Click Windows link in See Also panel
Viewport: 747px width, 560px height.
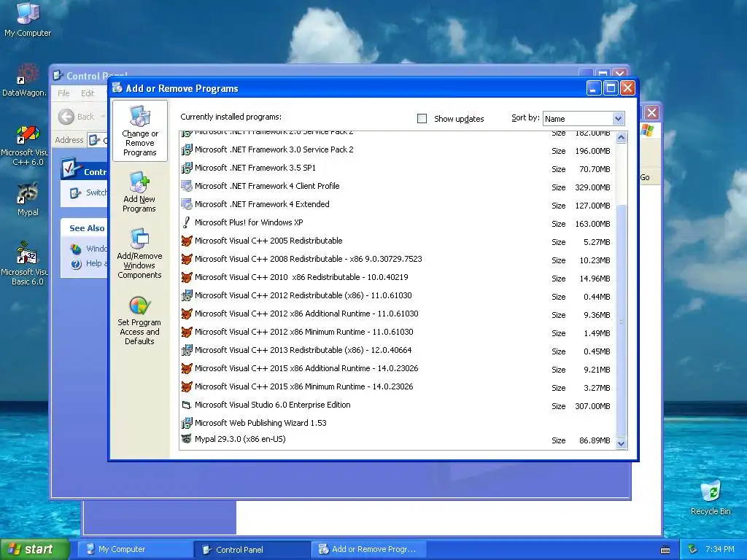(x=96, y=249)
